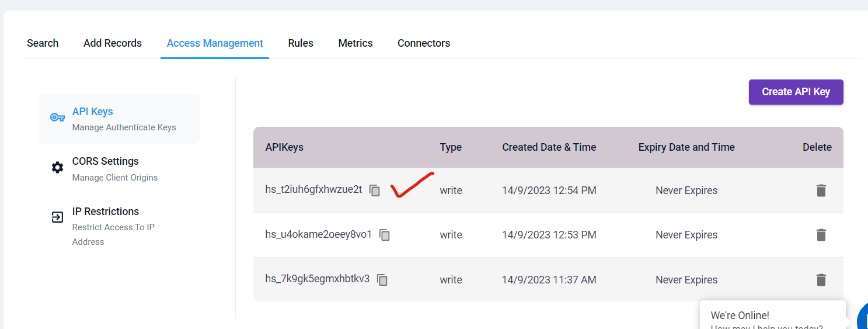Click the Manage Client Origins subtitle
Screen dimensions: 868x329
click(x=115, y=178)
